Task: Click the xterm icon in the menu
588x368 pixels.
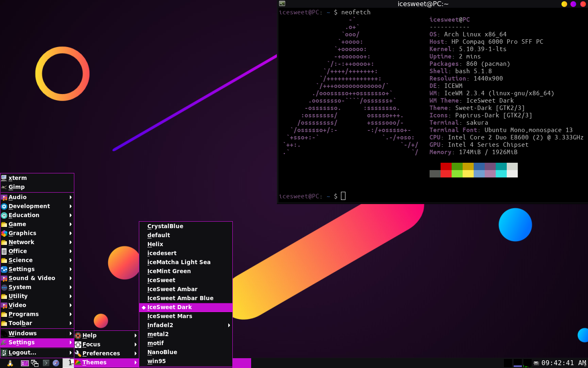Action: click(x=4, y=178)
